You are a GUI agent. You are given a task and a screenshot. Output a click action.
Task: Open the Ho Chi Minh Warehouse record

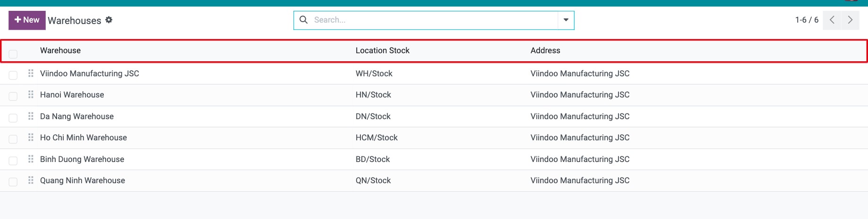(83, 138)
